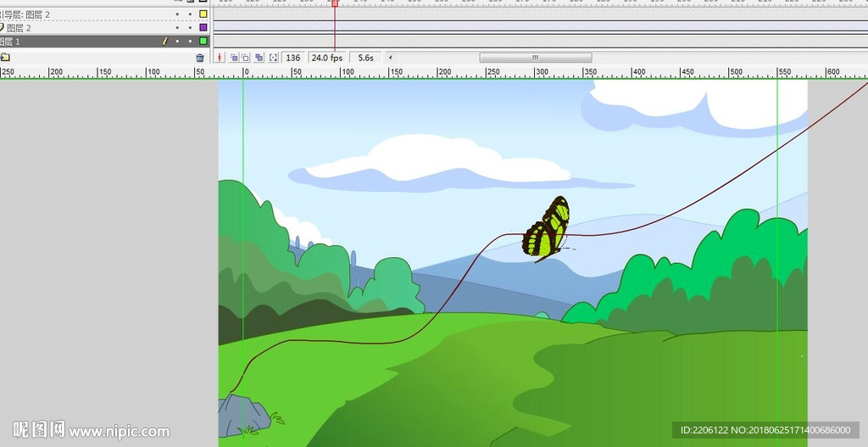Open Modify Onion Markers menu

point(273,58)
